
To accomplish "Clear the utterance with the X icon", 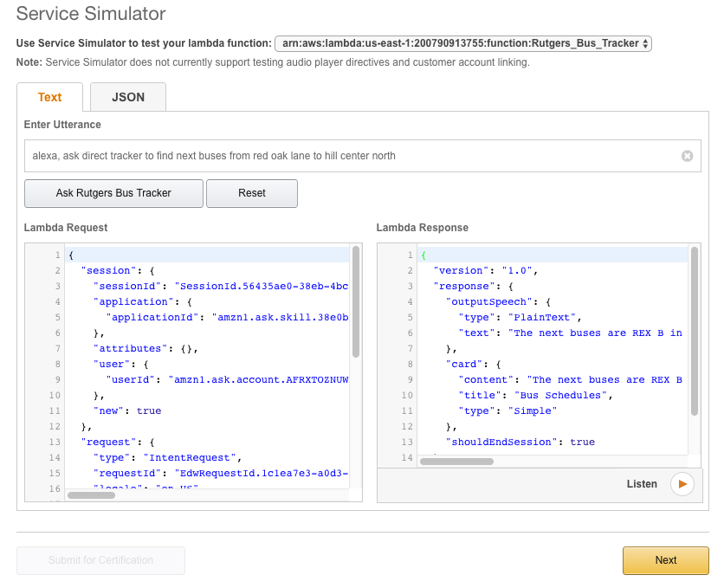I will (687, 156).
